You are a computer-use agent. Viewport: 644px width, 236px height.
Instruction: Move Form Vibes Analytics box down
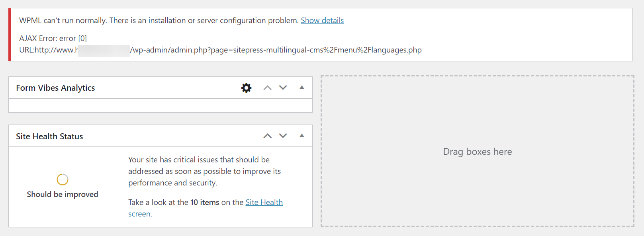[x=283, y=88]
